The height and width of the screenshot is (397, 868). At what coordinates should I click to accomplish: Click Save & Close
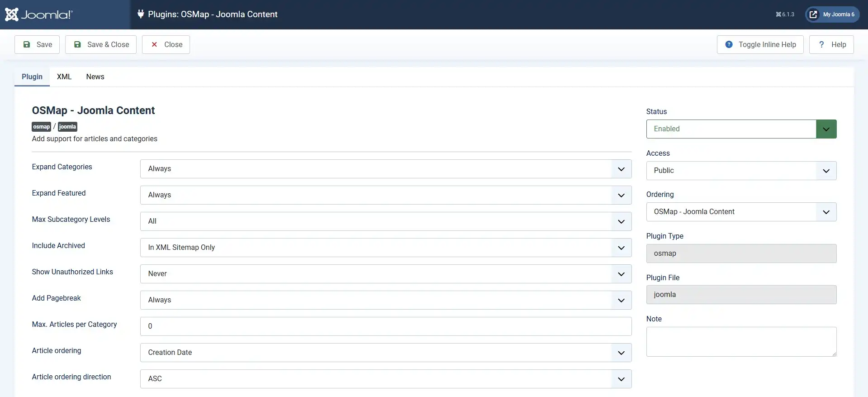tap(101, 44)
